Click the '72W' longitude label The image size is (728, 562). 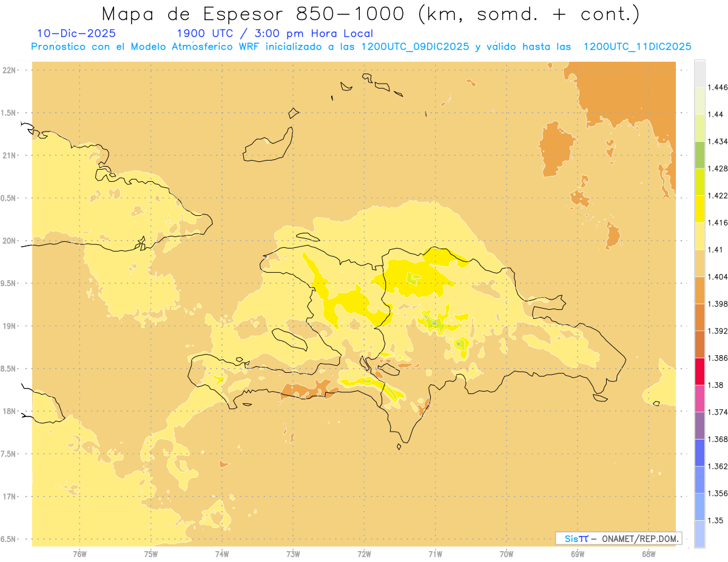click(364, 554)
